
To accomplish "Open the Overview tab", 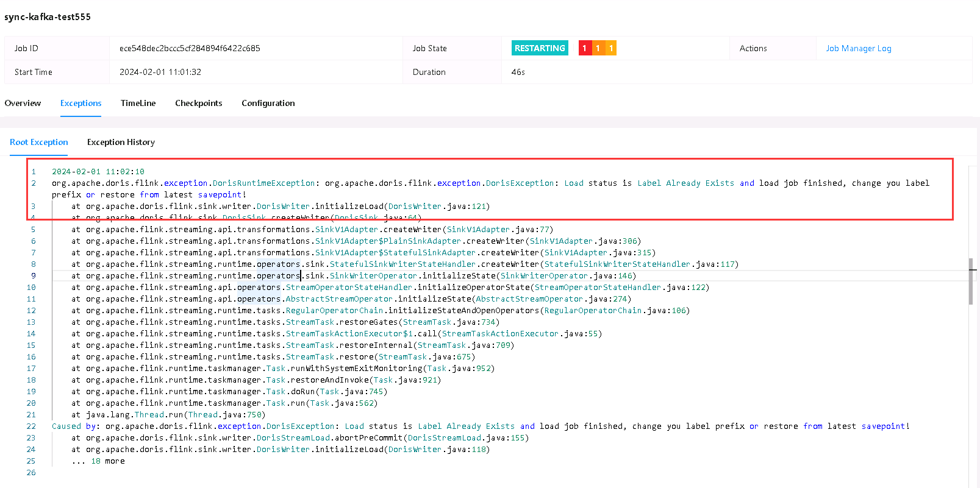I will click(x=23, y=103).
